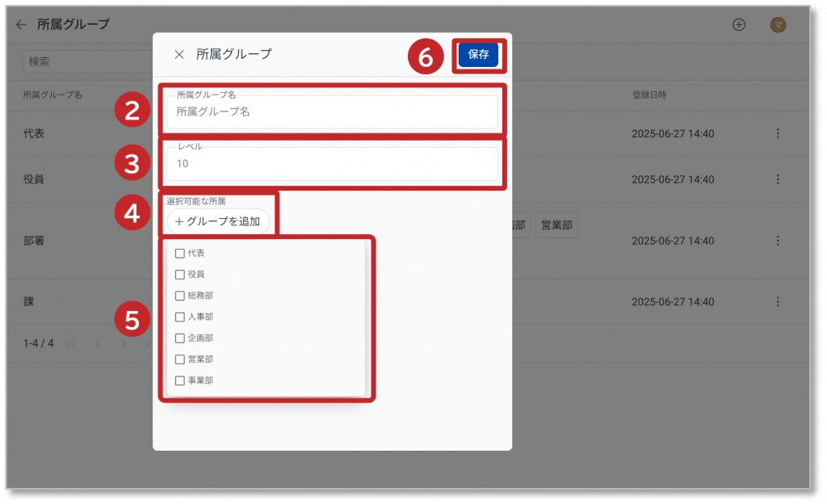Close the 所属グループ dialog with X
Screen dimensions: 827x504
click(x=179, y=54)
